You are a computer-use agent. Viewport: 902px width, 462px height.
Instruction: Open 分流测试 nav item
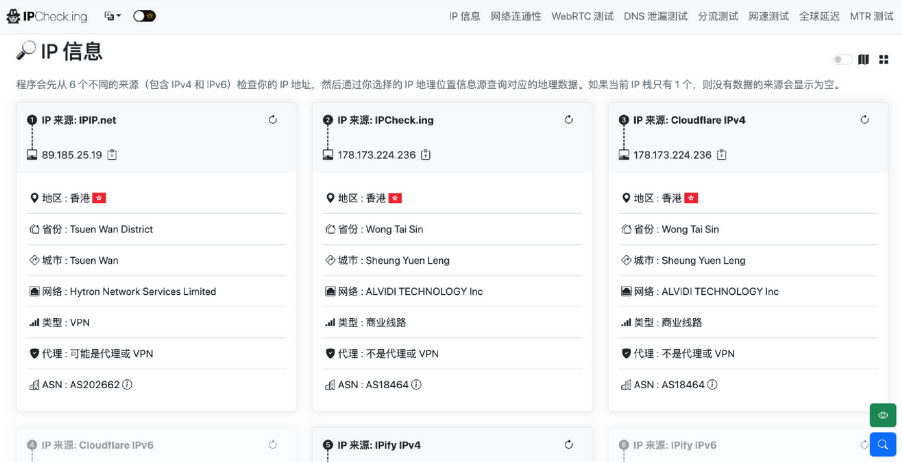click(718, 16)
